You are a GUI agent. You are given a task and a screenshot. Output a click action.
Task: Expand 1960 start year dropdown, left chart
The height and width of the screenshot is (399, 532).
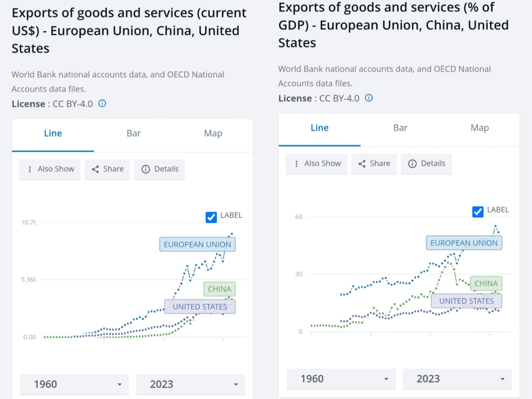[74, 384]
